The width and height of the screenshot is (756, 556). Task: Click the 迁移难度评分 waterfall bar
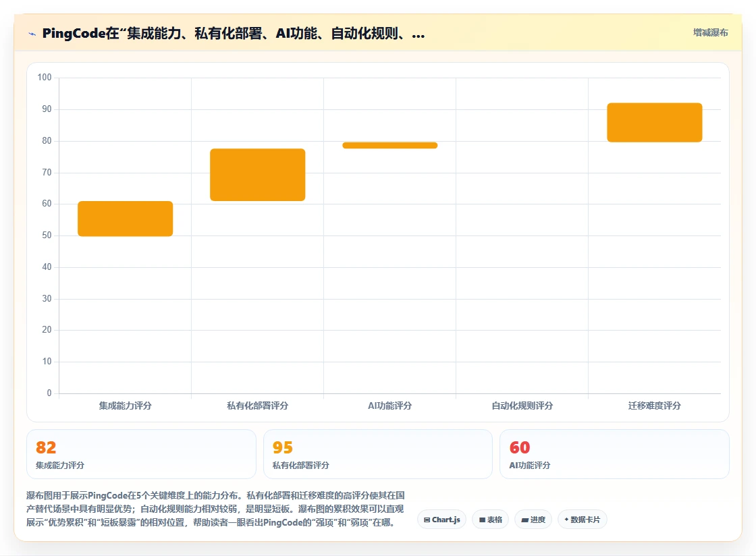(654, 122)
